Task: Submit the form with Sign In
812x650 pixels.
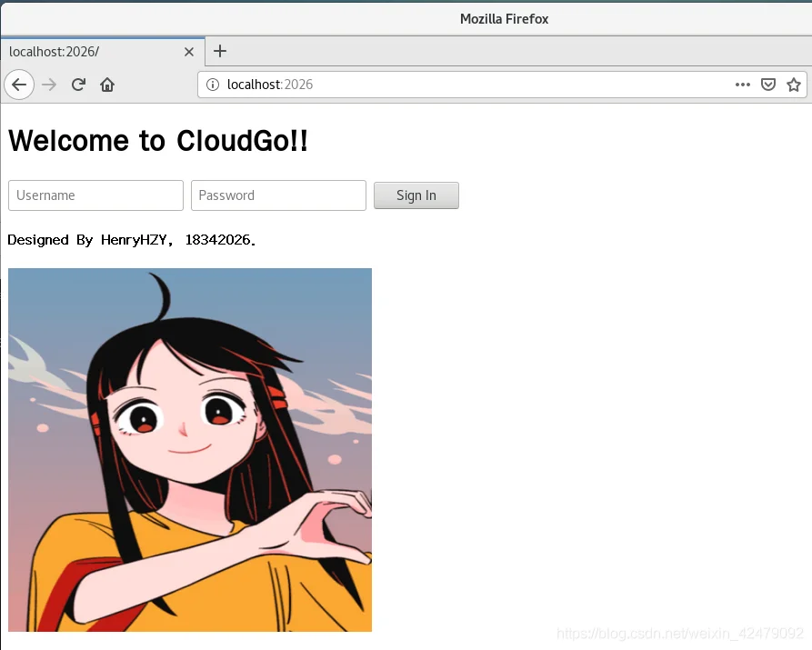Action: (x=416, y=195)
